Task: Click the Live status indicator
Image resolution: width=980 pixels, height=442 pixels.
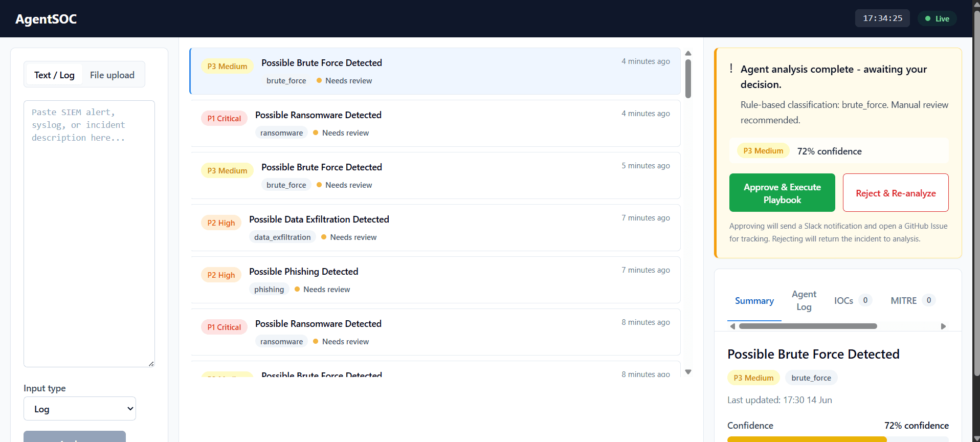Action: (x=937, y=18)
